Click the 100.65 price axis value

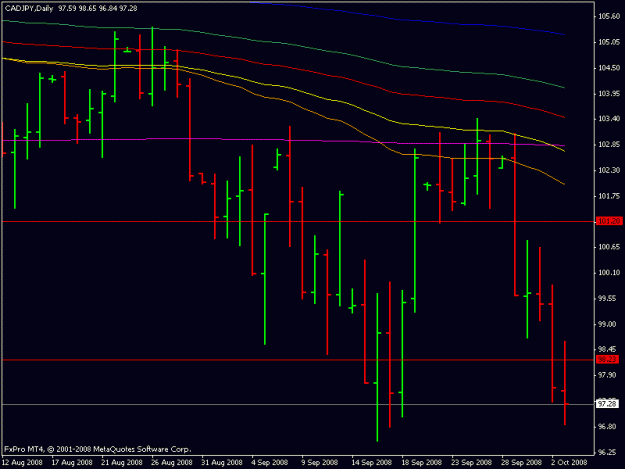(x=609, y=247)
